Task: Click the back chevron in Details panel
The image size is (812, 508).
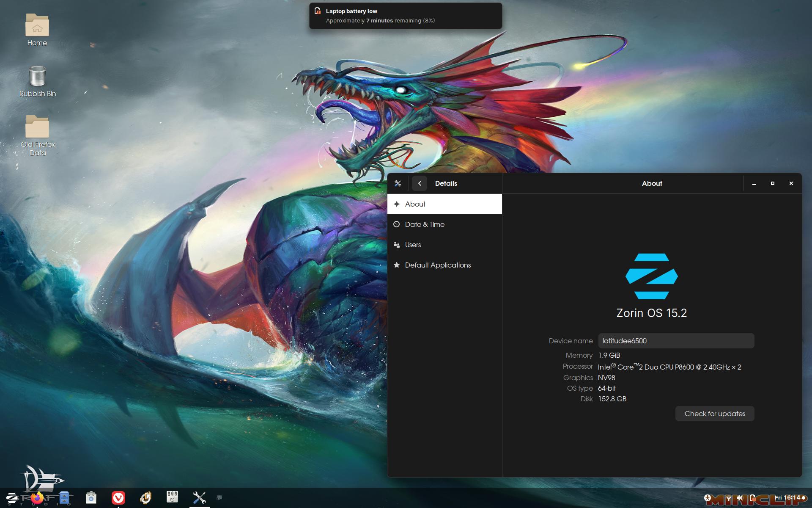Action: (x=420, y=183)
